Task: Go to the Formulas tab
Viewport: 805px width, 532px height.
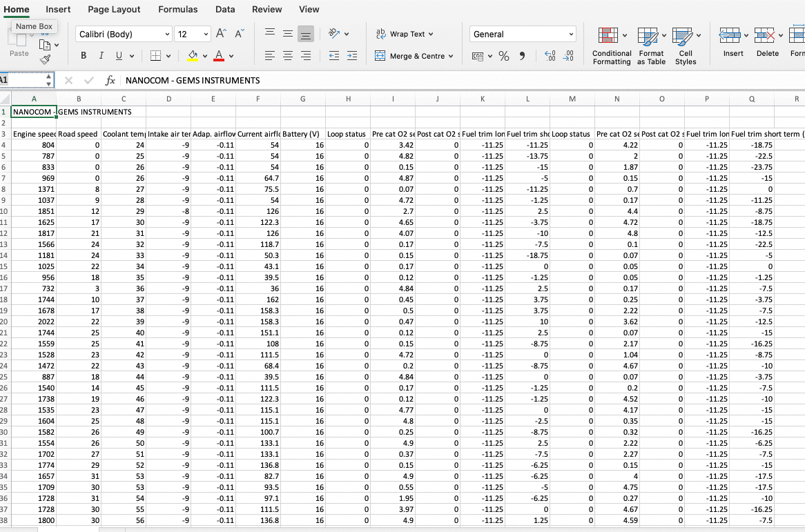Action: coord(177,9)
